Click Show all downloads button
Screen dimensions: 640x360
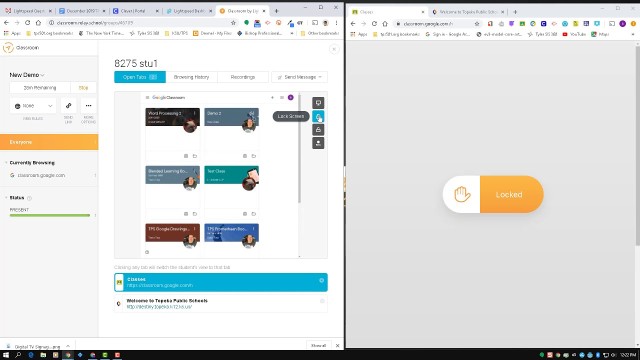(x=318, y=346)
